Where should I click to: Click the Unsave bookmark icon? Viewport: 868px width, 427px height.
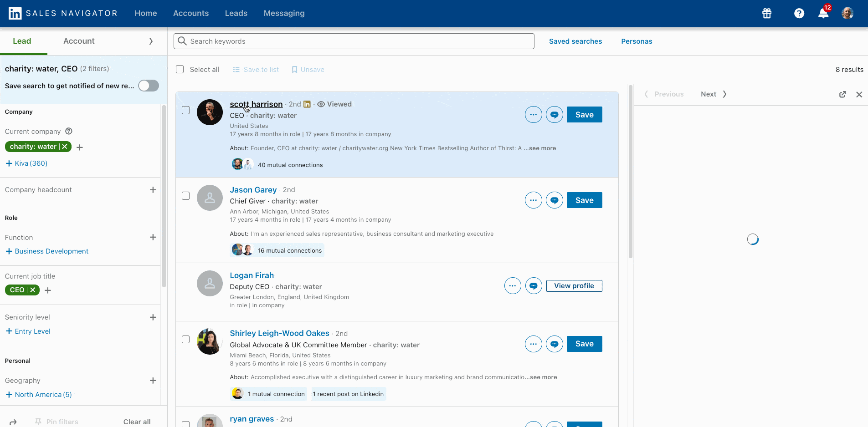point(294,70)
